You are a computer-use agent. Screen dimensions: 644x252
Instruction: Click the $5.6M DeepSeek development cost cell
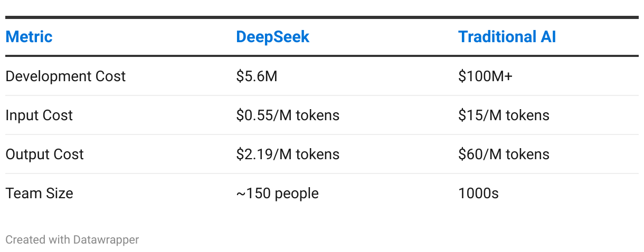coord(257,76)
